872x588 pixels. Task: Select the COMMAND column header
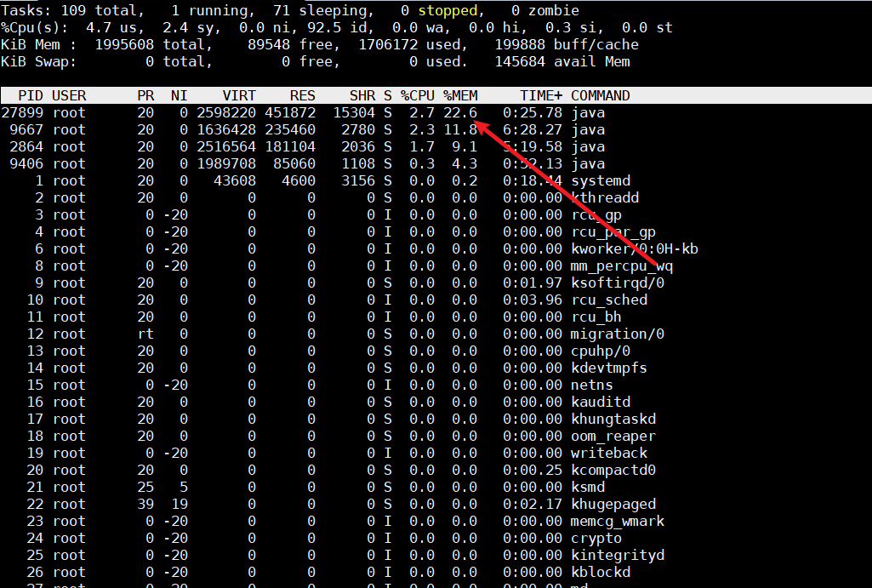pos(600,95)
